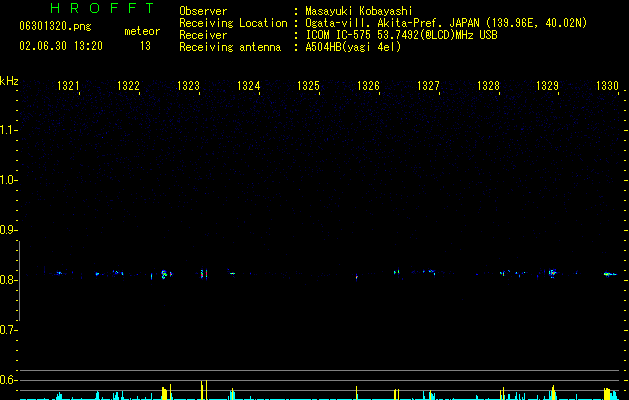Click the 0.8 kHz axis label
Viewport: 629px width, 400px height.
pyautogui.click(x=7, y=280)
